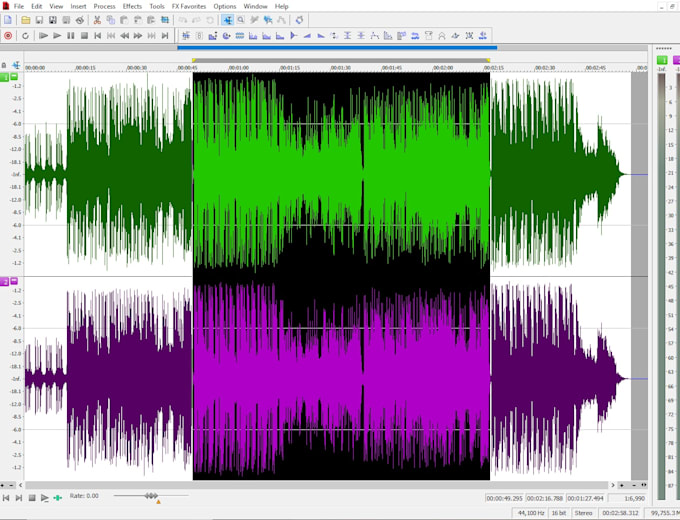Collapse channel 1 with its minus button

(14, 77)
